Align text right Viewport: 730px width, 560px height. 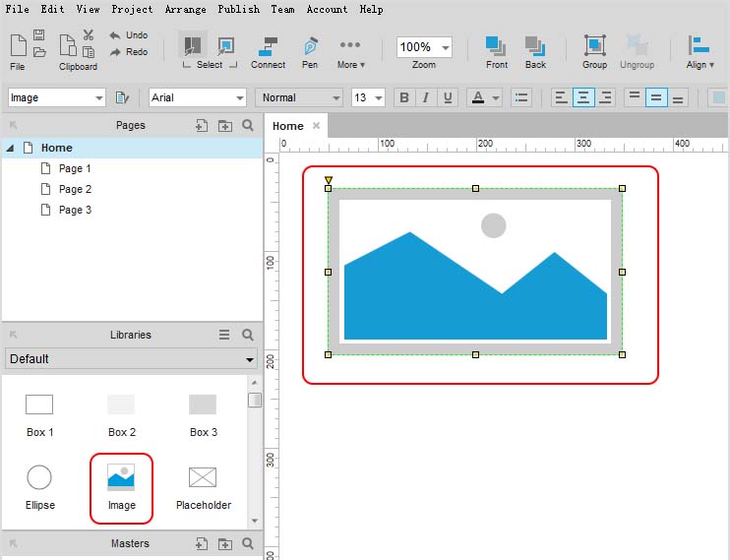click(x=605, y=97)
